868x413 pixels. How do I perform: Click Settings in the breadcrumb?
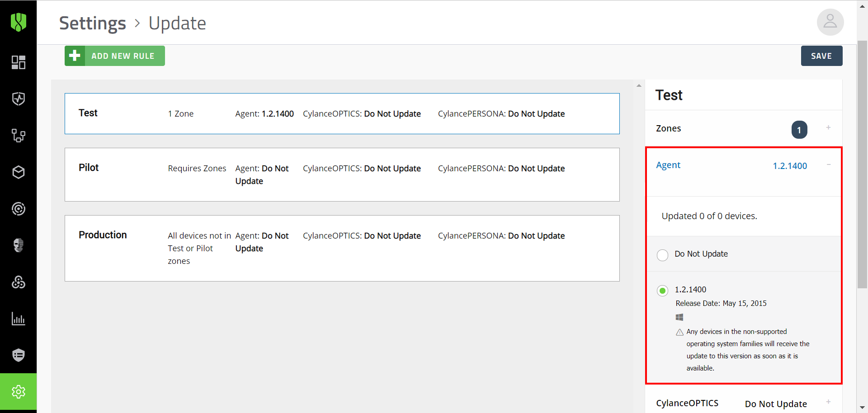click(93, 23)
